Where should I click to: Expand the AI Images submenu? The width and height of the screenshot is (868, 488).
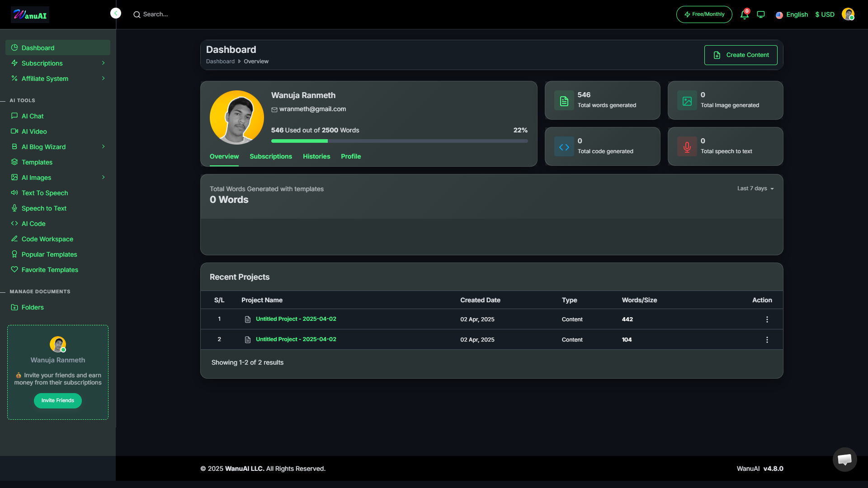tap(57, 178)
